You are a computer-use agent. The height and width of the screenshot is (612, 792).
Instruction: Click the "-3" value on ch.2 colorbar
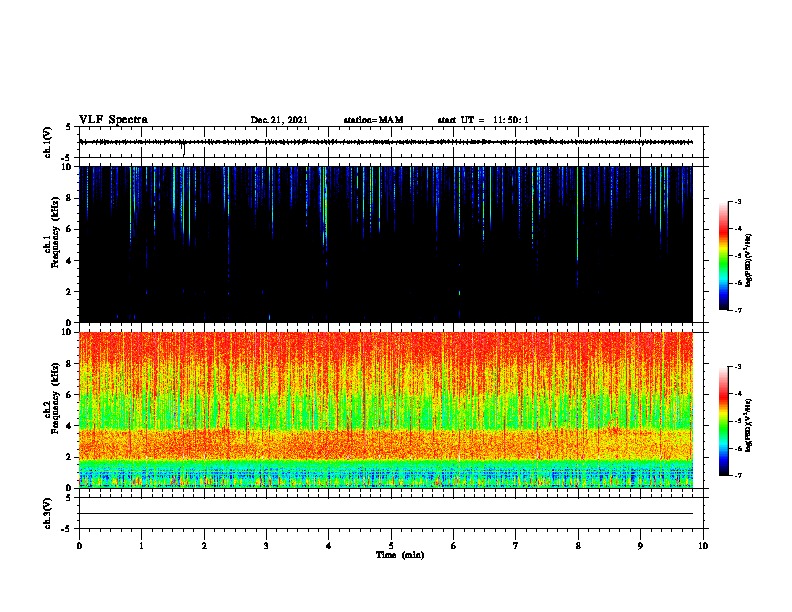[737, 367]
